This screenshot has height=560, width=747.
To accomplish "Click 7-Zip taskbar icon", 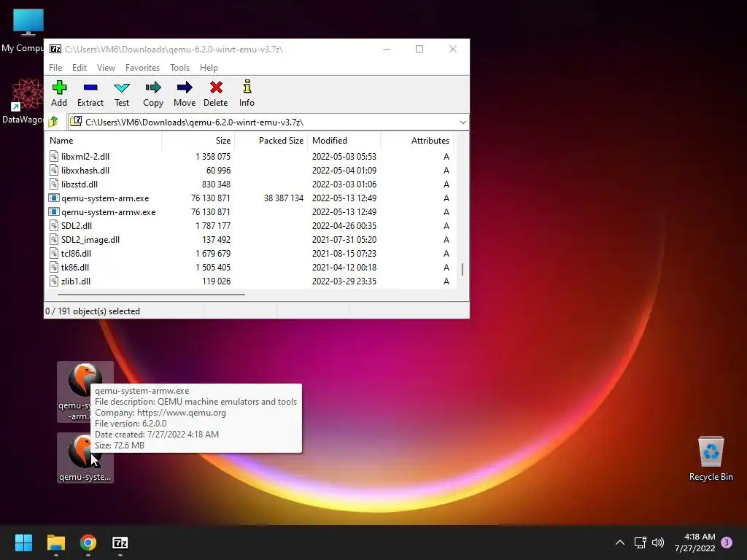I will (120, 542).
